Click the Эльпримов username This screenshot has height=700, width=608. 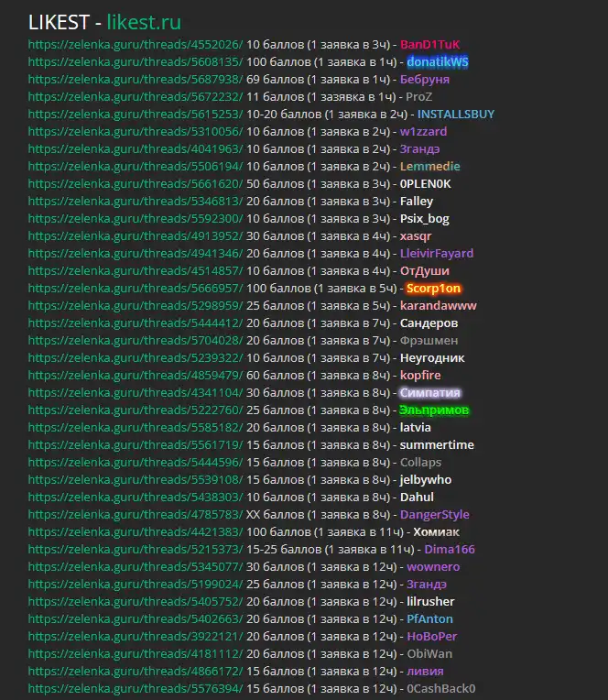[434, 410]
